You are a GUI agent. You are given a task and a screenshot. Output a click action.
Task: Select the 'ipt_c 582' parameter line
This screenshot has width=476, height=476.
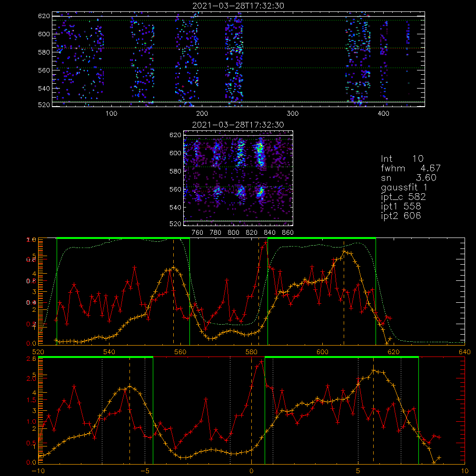[x=404, y=197]
